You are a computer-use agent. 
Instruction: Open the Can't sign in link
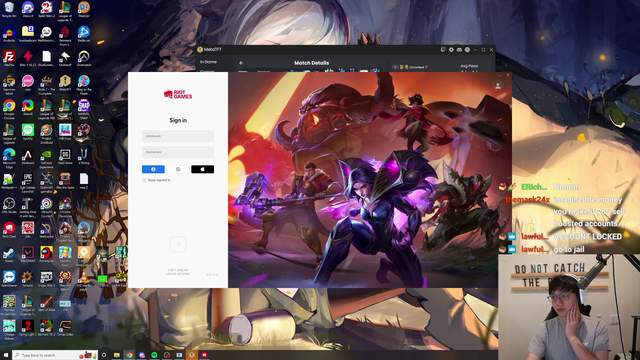pos(178,270)
